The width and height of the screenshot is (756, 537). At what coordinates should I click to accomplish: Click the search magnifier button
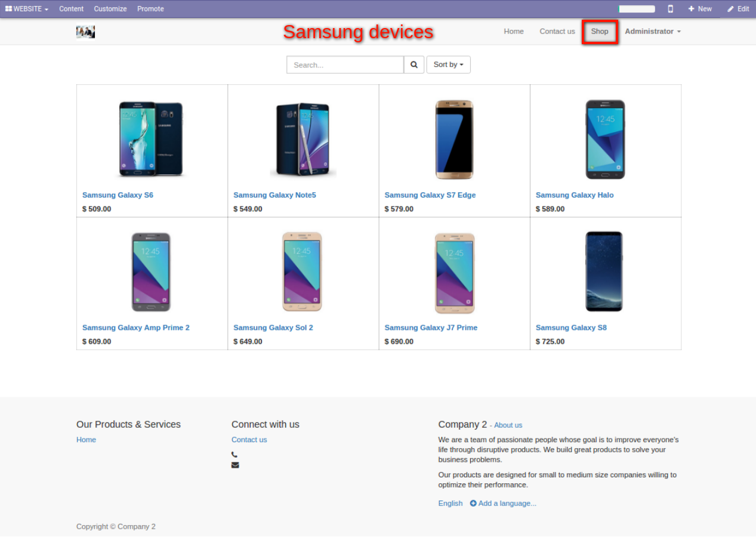click(414, 65)
